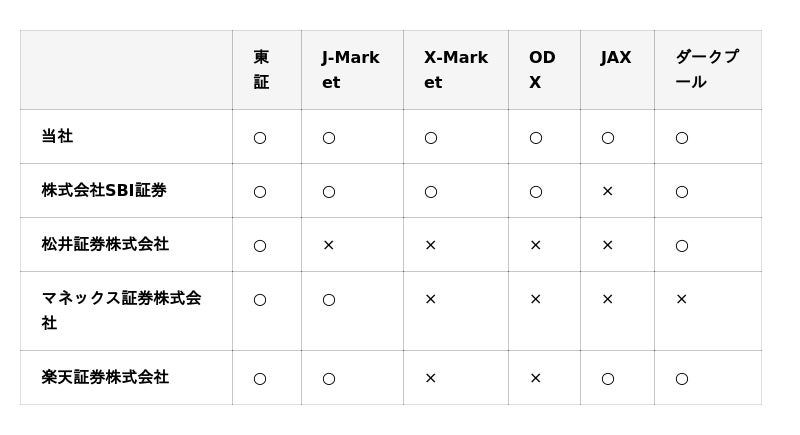Click the 株式会社SBI証券 row label
The height and width of the screenshot is (435, 800).
click(x=104, y=190)
